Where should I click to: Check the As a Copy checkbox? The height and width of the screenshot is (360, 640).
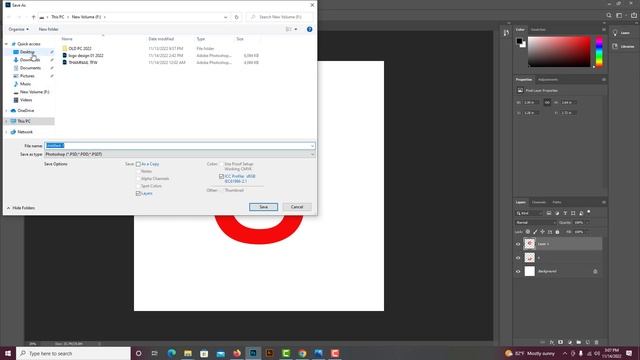tap(138, 164)
